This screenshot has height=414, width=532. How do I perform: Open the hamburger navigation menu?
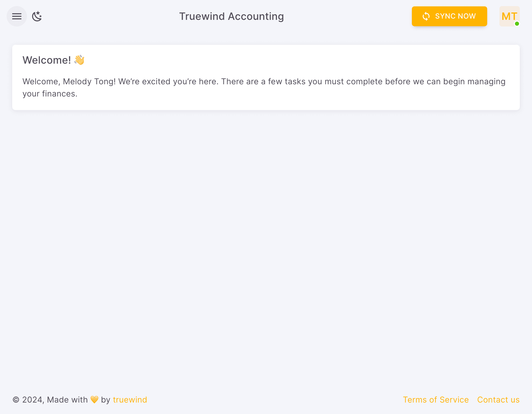click(17, 16)
